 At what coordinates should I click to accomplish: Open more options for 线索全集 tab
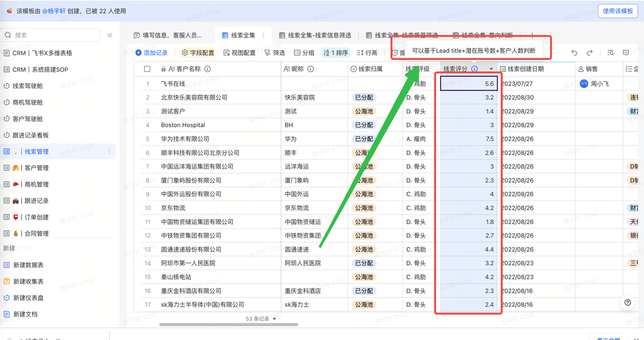pos(263,35)
